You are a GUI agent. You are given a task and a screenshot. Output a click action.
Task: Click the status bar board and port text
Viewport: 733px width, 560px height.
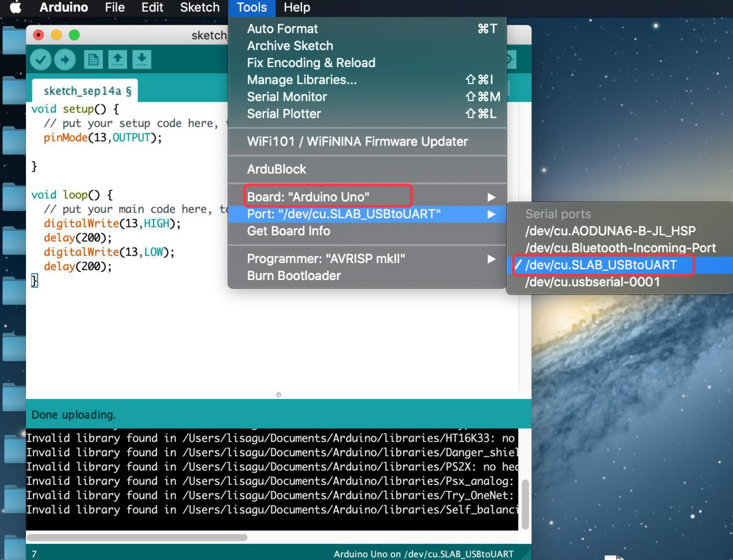[423, 554]
